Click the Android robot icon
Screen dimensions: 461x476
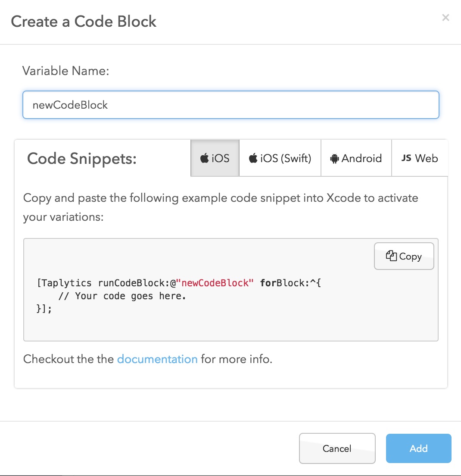tap(334, 159)
